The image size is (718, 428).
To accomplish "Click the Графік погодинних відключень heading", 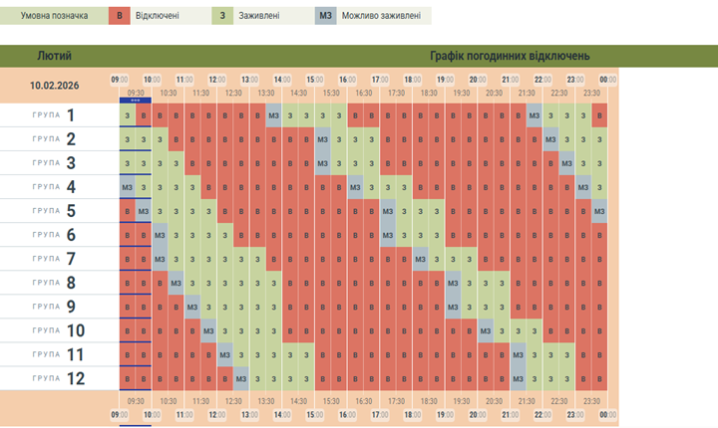I will tap(509, 56).
